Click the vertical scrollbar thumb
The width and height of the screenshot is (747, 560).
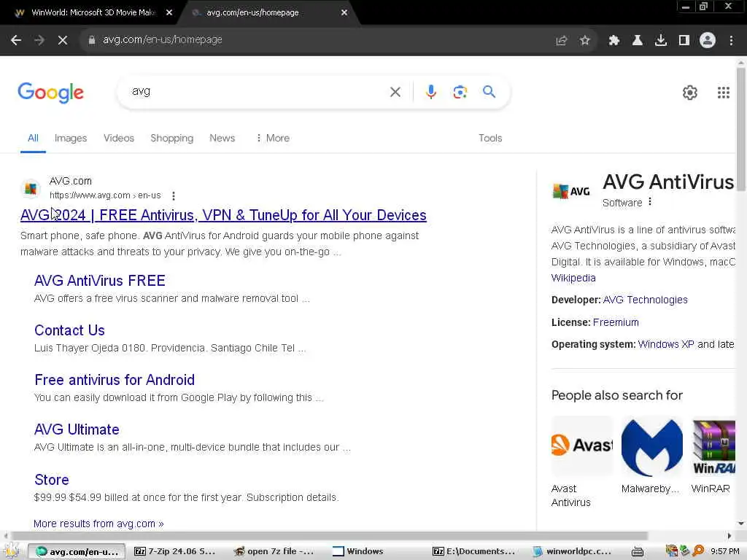click(x=741, y=128)
